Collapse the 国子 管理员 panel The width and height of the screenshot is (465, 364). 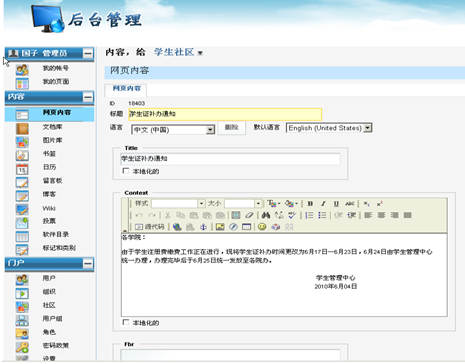click(88, 53)
